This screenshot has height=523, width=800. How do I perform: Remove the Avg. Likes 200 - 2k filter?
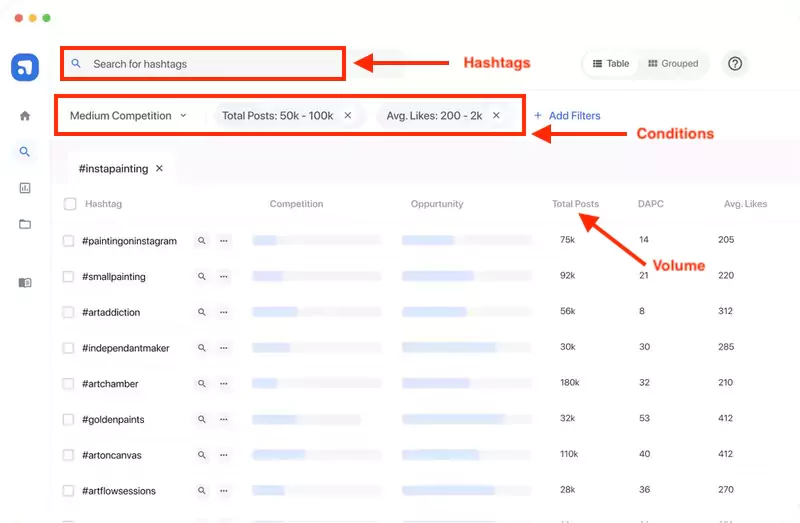tap(496, 115)
